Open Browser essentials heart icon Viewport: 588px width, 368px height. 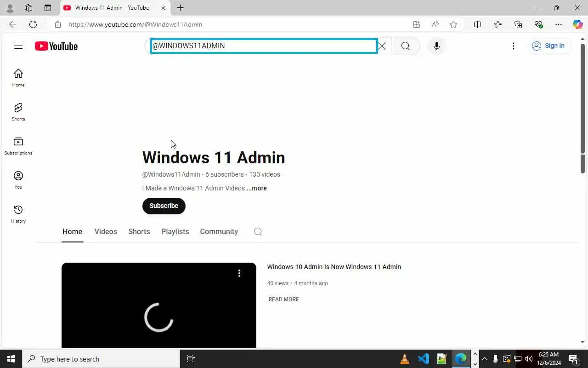tap(538, 24)
